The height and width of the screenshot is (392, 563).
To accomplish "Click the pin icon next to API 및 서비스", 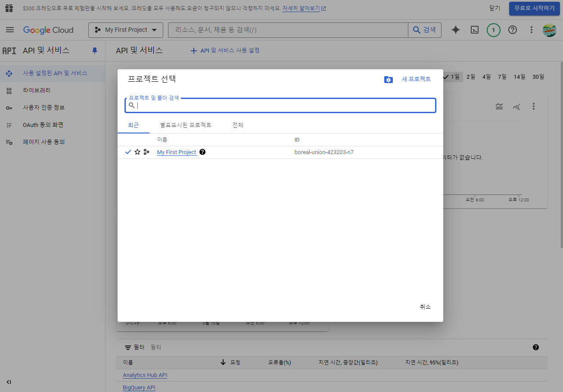I will [95, 50].
